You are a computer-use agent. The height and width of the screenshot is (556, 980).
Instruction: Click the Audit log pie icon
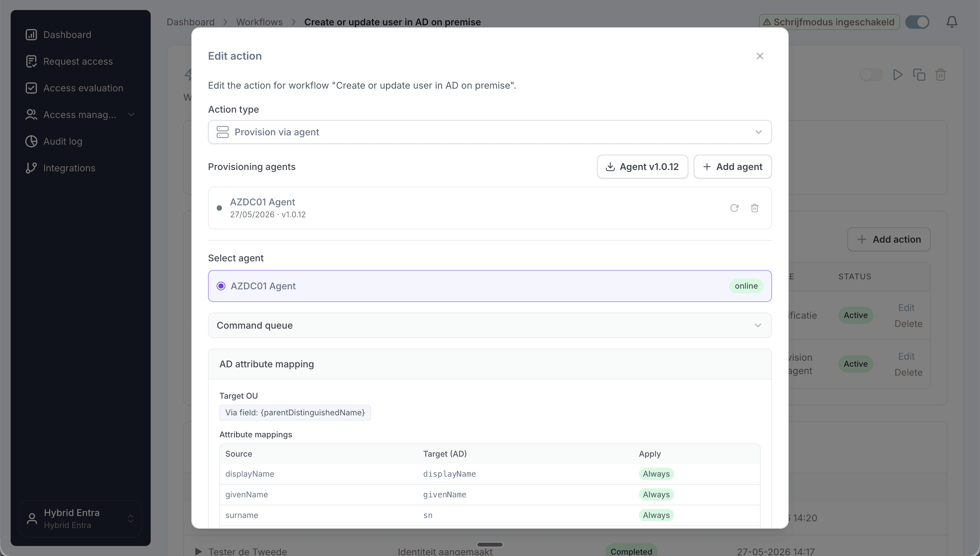click(x=31, y=141)
